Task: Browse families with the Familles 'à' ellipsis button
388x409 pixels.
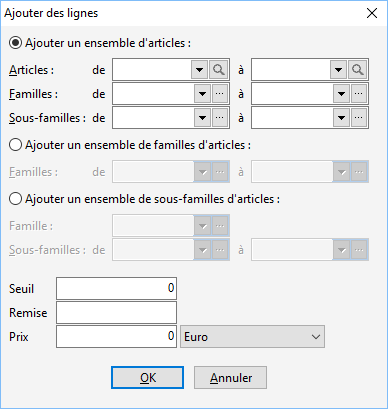Action: [x=359, y=94]
